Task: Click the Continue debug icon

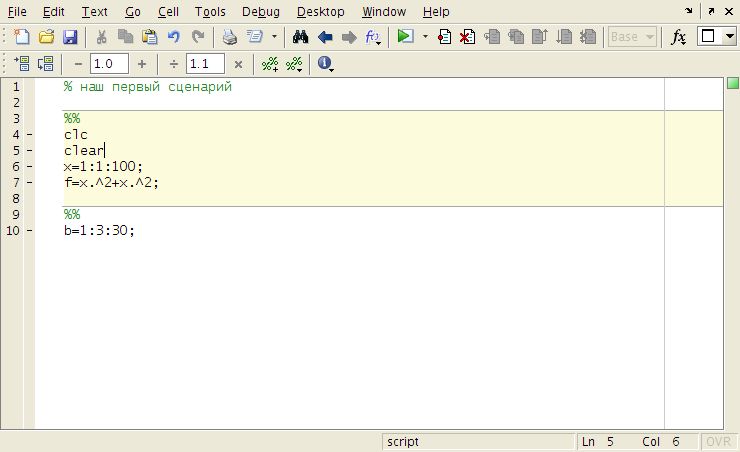Action: pos(564,36)
